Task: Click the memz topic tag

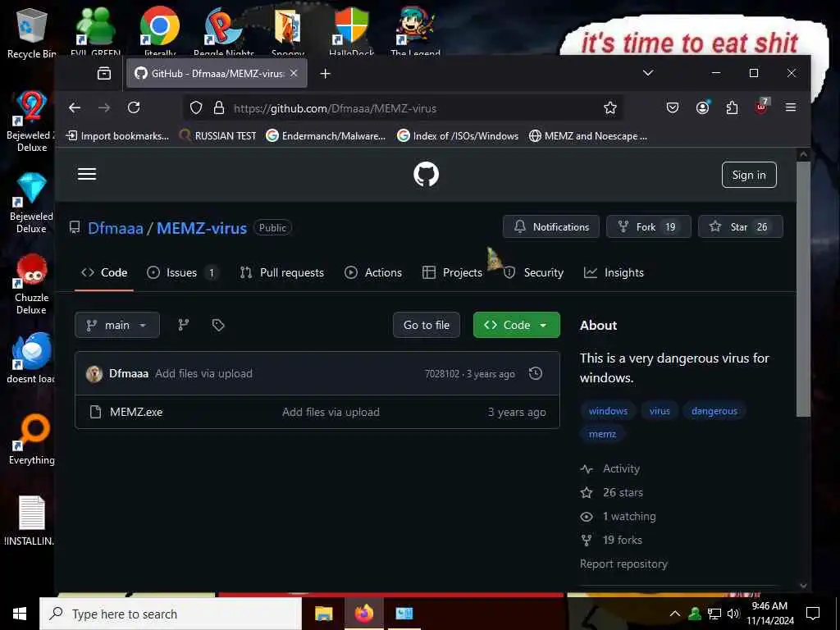Action: [602, 434]
